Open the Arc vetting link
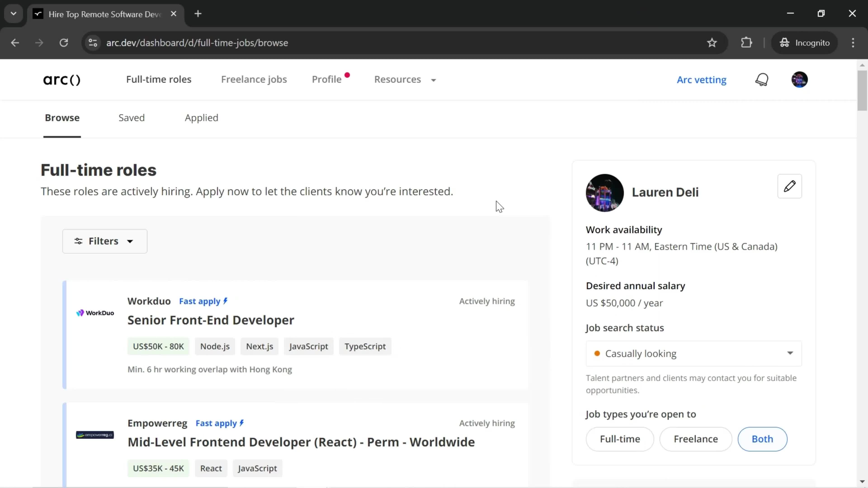This screenshot has height=488, width=868. (x=702, y=79)
